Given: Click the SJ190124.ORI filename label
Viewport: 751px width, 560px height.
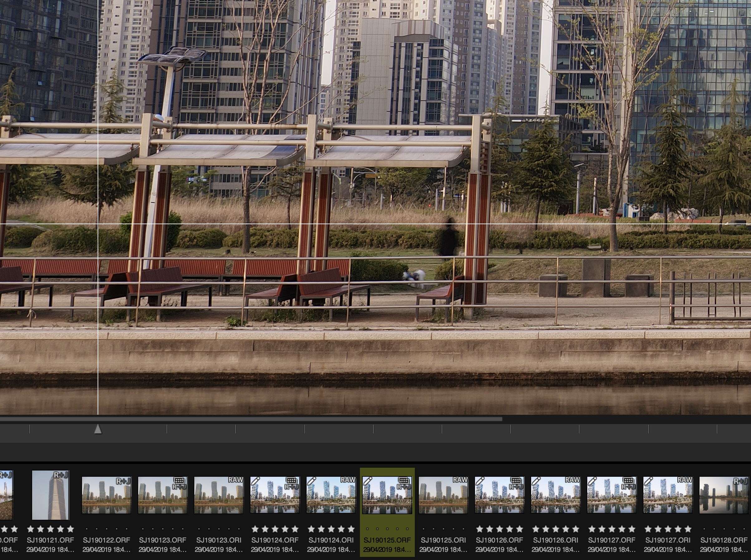Looking at the screenshot, I should (331, 540).
